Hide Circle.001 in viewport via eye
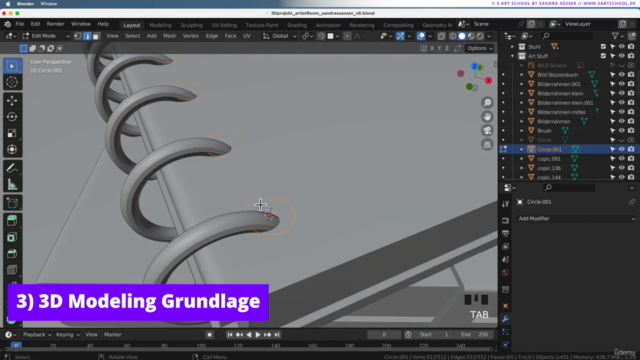 [622, 149]
